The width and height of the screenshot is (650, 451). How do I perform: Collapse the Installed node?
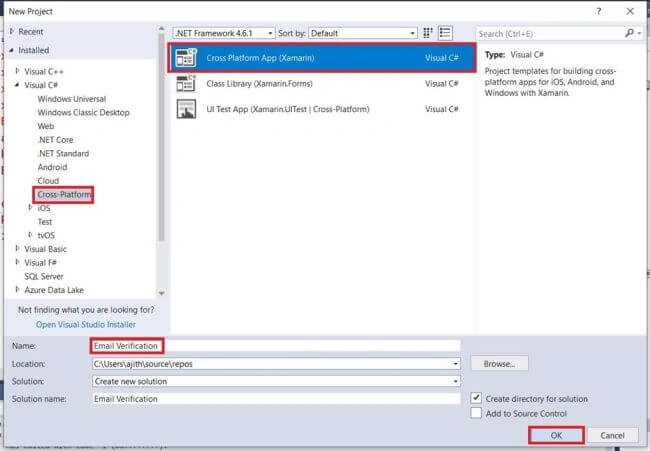tap(12, 50)
